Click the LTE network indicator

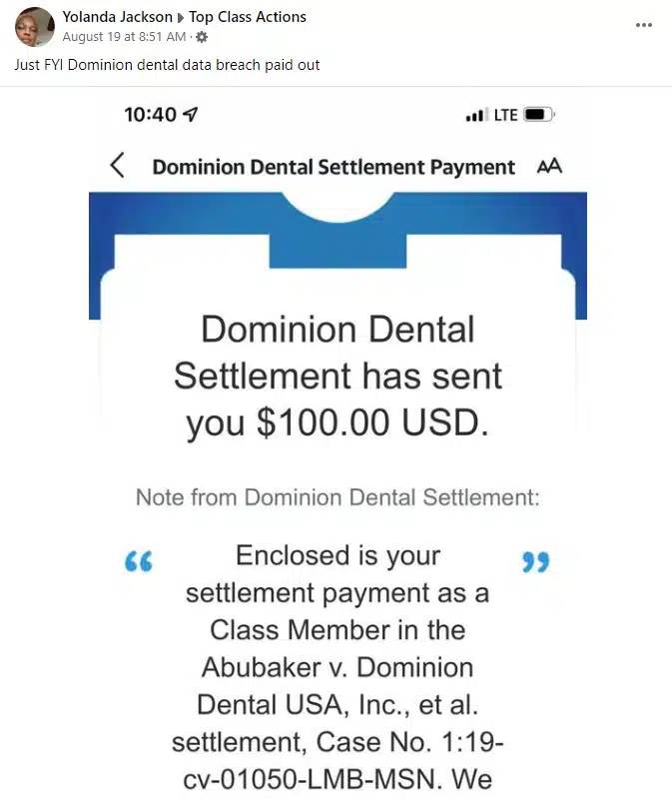(x=506, y=115)
